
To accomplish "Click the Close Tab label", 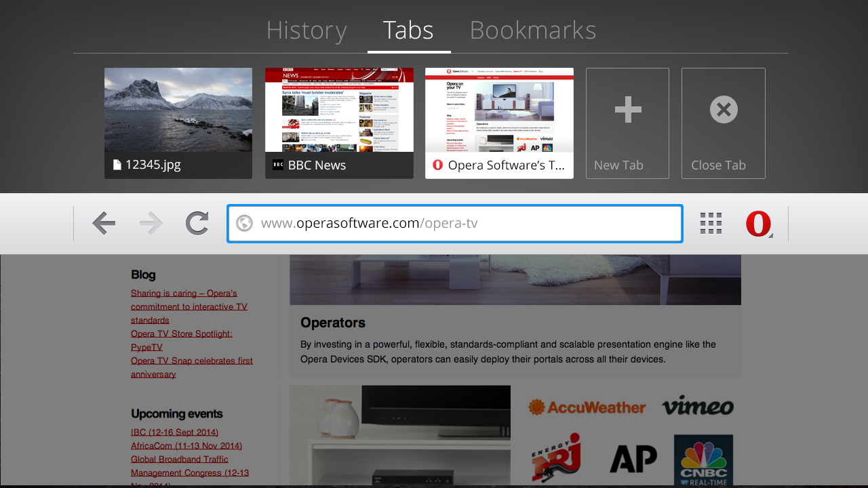I will click(718, 165).
